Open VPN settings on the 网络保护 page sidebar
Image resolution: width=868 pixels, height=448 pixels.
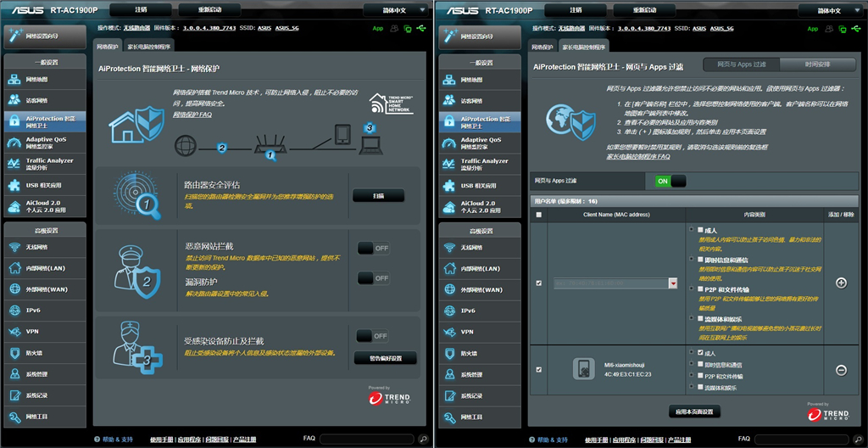coord(45,332)
